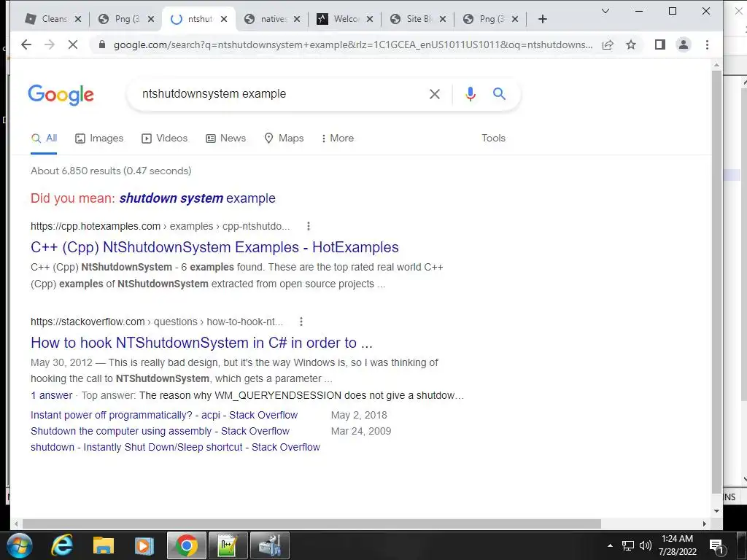The image size is (747, 560).
Task: Open 'Instant power off programmatically' link
Action: click(x=164, y=415)
